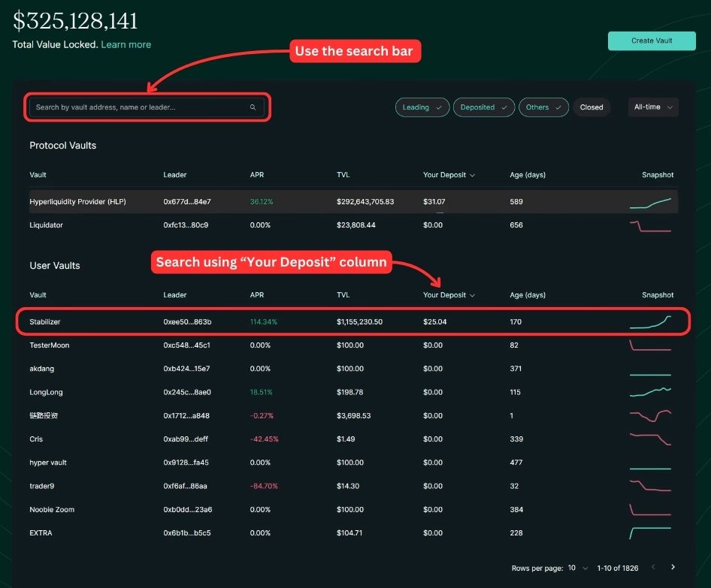The image size is (711, 588).
Task: Click HLP APR value 36.12%
Action: click(x=262, y=201)
